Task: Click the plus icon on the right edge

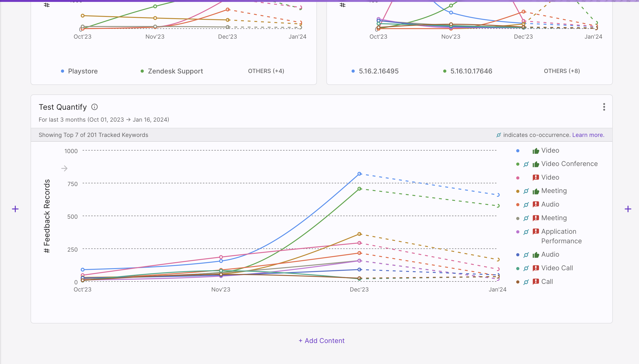Action: point(628,209)
